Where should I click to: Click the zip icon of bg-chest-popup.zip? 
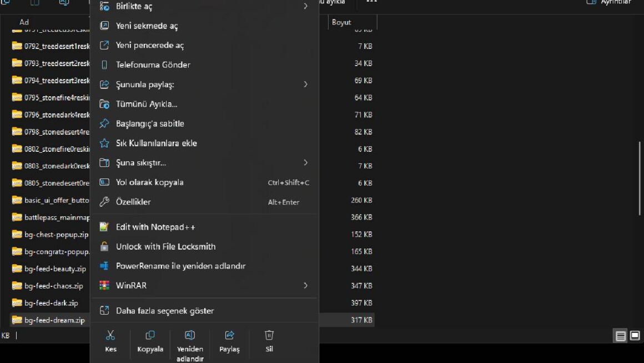17,235
